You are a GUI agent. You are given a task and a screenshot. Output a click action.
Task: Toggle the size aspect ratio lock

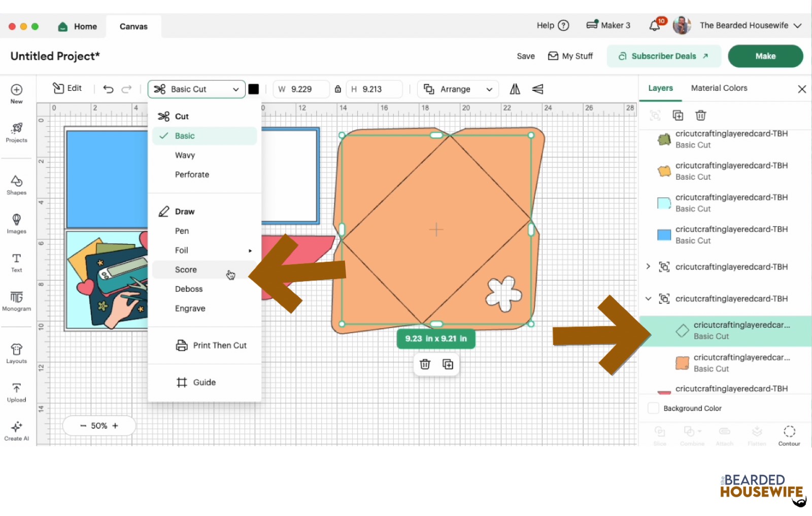tap(338, 89)
